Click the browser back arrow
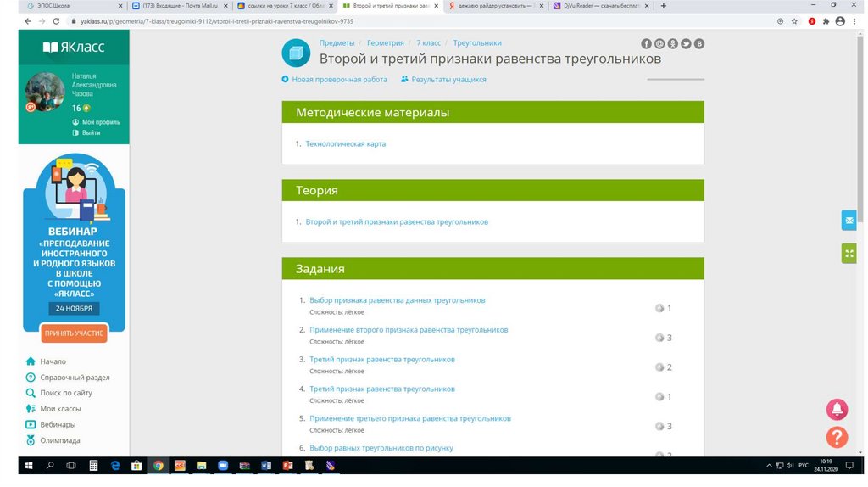868x487 pixels. point(28,21)
